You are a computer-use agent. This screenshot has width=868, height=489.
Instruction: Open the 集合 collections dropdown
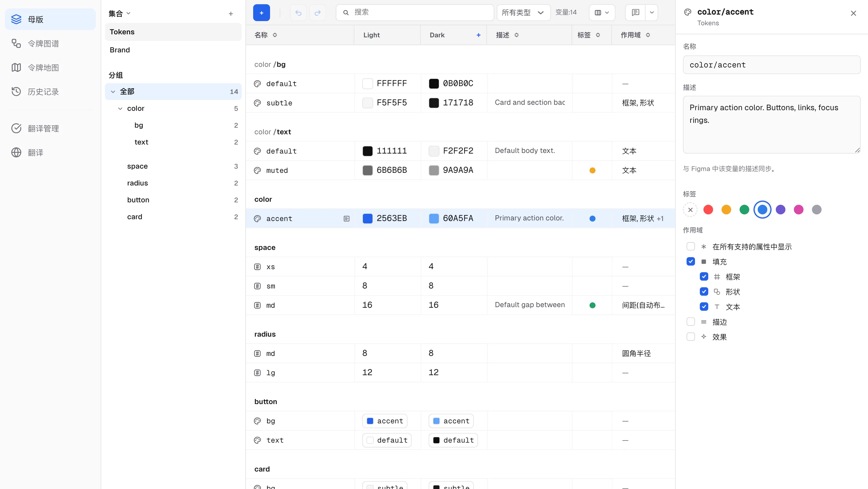119,14
